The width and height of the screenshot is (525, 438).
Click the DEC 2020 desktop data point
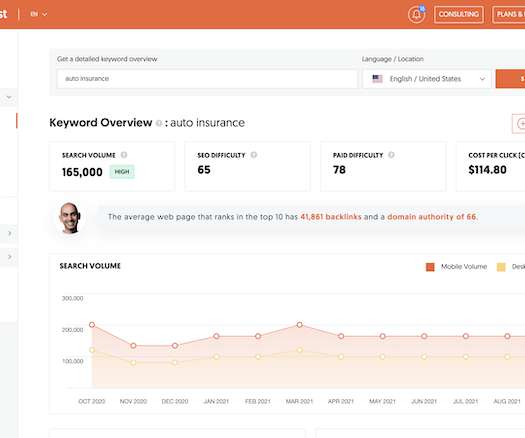pos(175,362)
